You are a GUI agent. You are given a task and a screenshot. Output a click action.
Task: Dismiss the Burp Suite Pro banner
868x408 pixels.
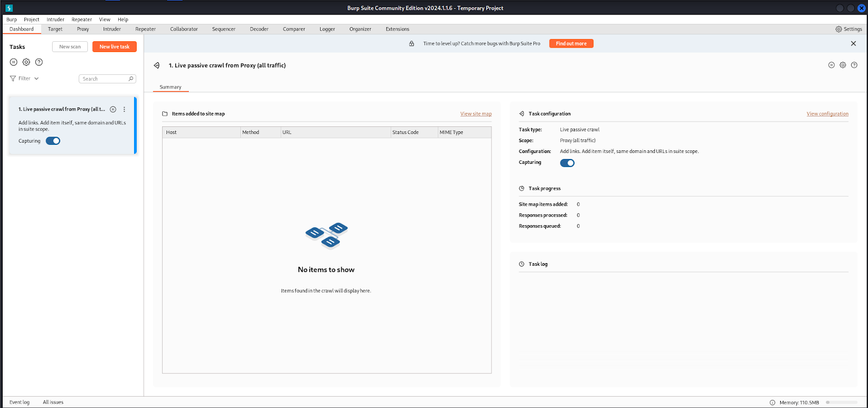tap(853, 43)
